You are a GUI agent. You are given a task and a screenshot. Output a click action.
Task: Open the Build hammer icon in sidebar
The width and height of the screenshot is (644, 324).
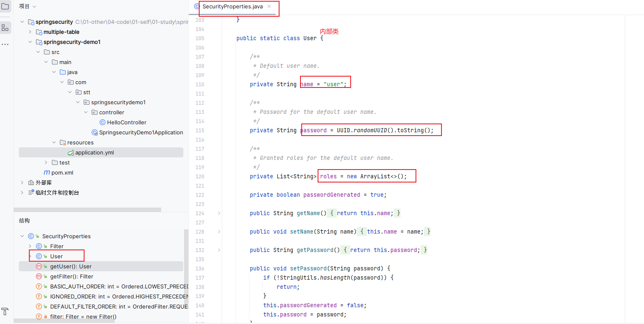(x=5, y=311)
